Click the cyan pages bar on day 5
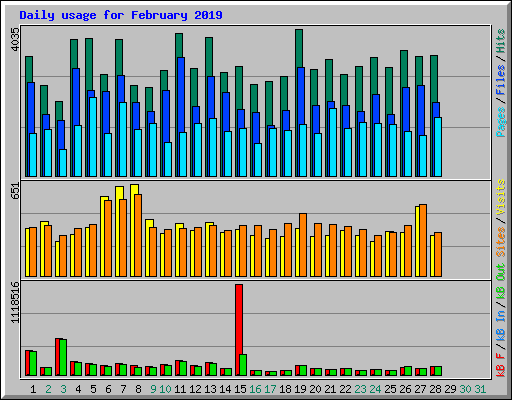The height and width of the screenshot is (400, 512). pyautogui.click(x=93, y=137)
